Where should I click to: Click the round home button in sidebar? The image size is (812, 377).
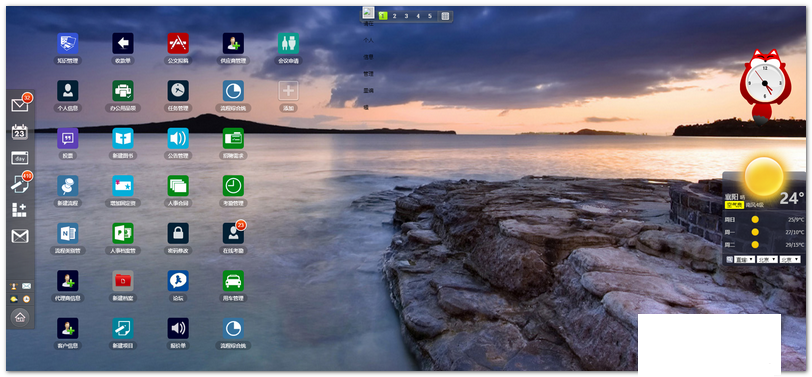coord(20,317)
